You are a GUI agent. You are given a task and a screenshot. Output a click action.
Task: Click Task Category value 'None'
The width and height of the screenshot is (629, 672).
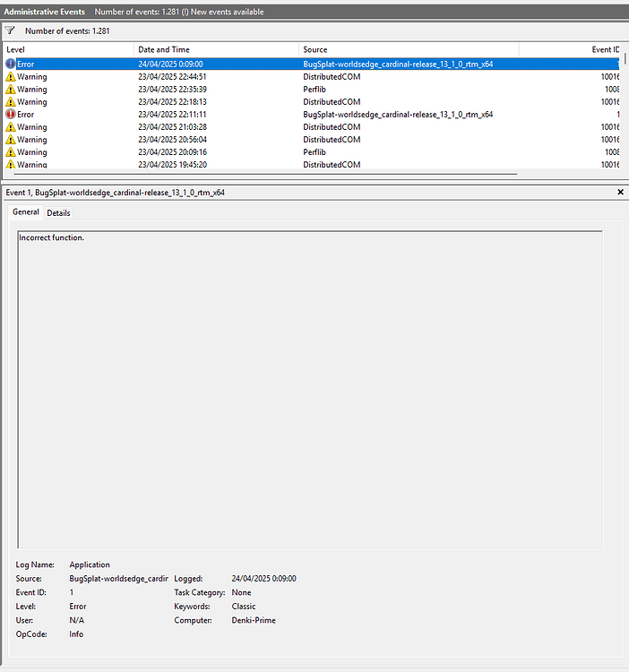pos(241,592)
